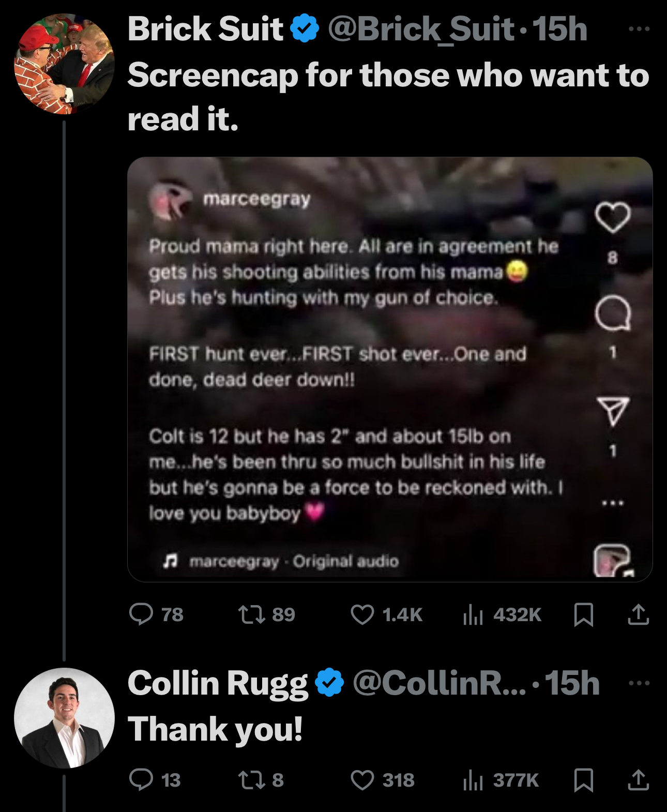The height and width of the screenshot is (812, 667).
Task: Tap the heart icon inside the screencap
Action: 613,218
